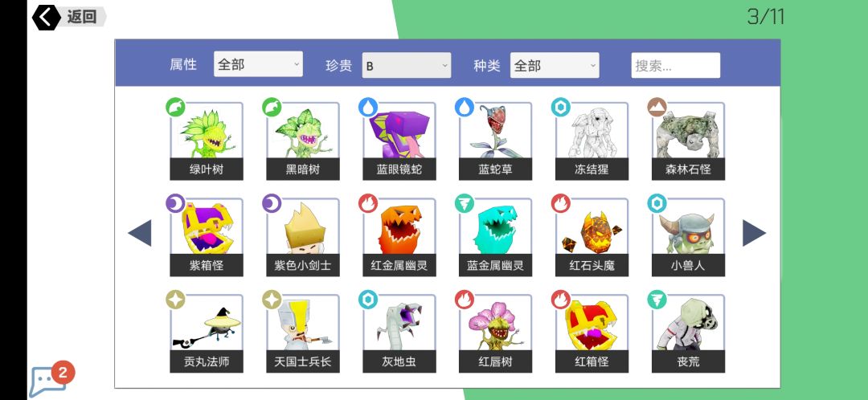Viewport: 868px width, 400px height.
Task: Choose the 小兽人 monster card
Action: [688, 237]
